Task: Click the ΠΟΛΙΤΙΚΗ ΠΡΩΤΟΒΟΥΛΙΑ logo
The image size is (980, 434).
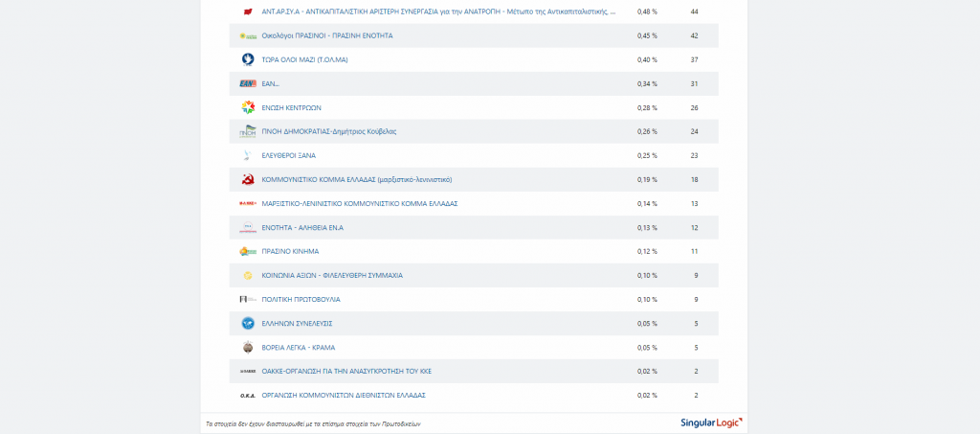Action: pos(248,300)
